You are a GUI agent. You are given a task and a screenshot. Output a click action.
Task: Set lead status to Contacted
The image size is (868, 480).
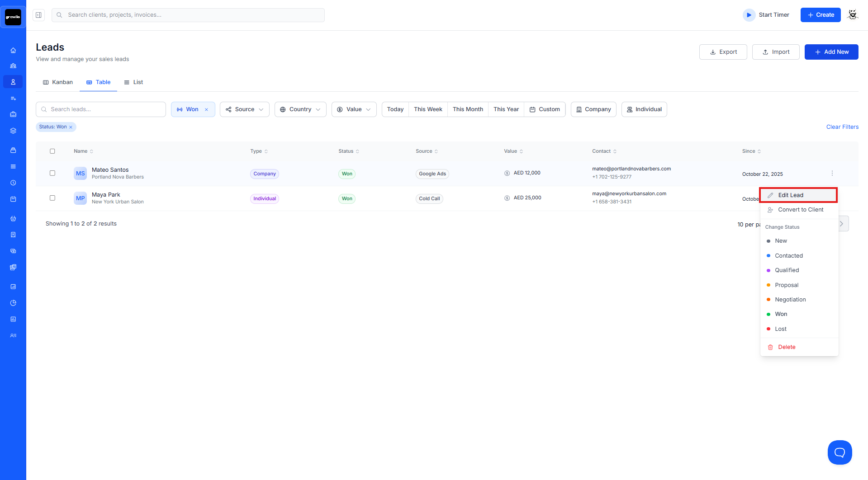coord(799,256)
